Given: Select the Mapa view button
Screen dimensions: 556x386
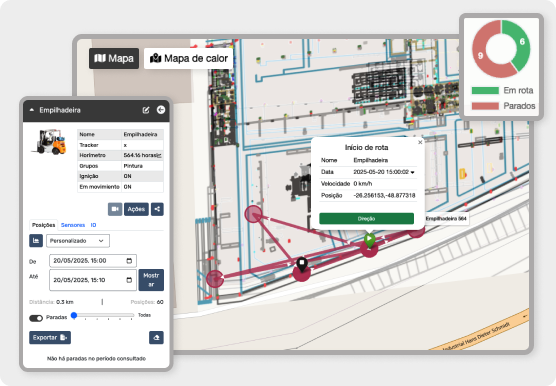Looking at the screenshot, I should tap(114, 58).
